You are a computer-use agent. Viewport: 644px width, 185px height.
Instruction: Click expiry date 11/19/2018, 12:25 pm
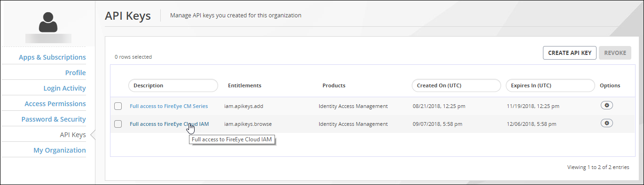click(534, 106)
